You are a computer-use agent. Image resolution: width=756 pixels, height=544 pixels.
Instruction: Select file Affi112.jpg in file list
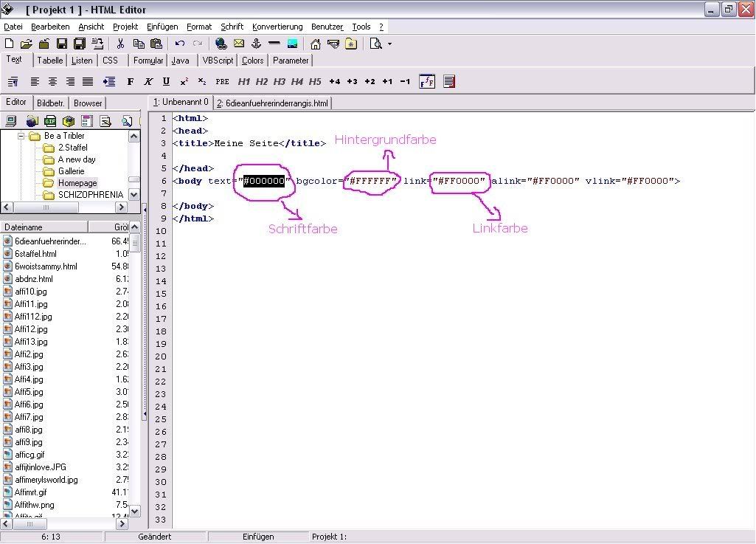pos(33,317)
